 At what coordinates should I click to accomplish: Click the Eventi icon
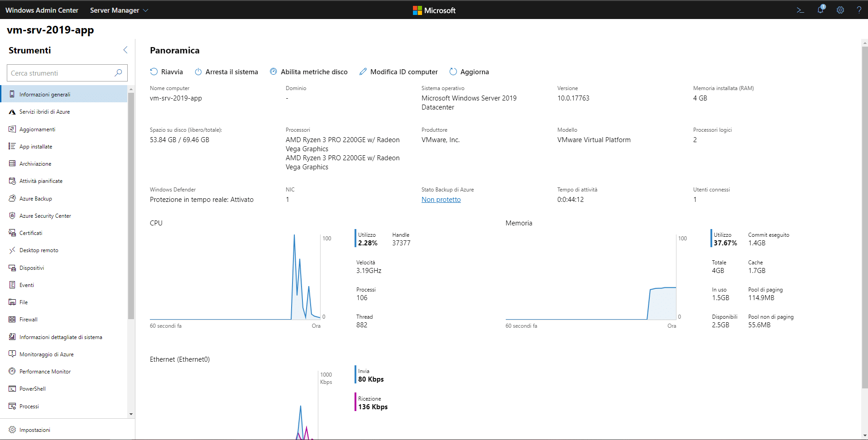(x=12, y=285)
